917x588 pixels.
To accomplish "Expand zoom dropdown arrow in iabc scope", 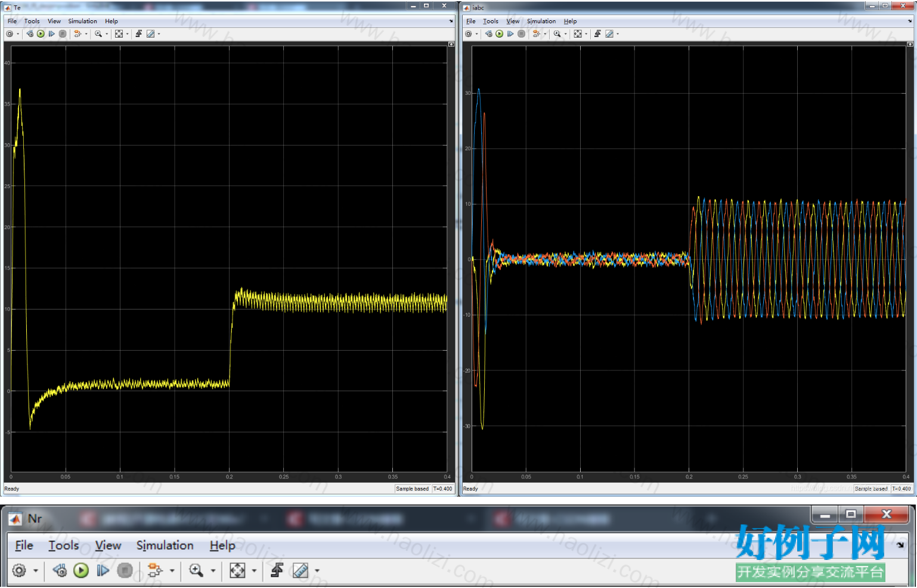I will (x=565, y=34).
